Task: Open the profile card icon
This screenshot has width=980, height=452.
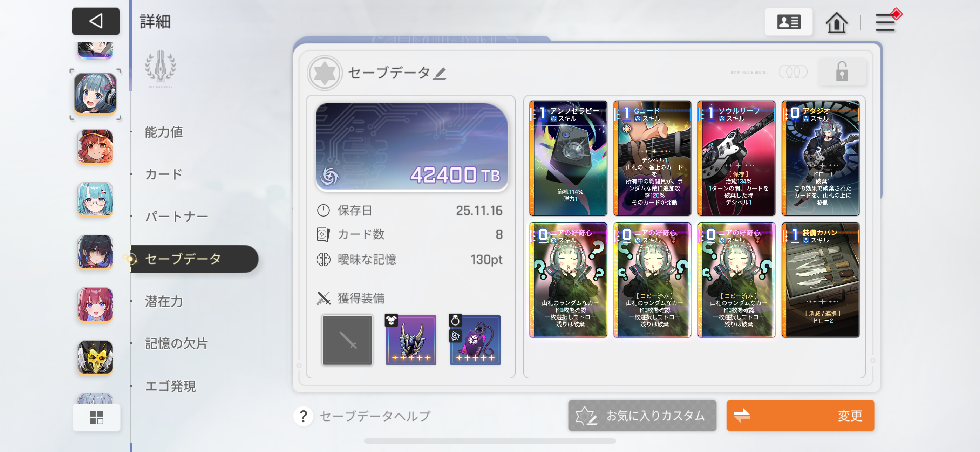Action: point(788,22)
